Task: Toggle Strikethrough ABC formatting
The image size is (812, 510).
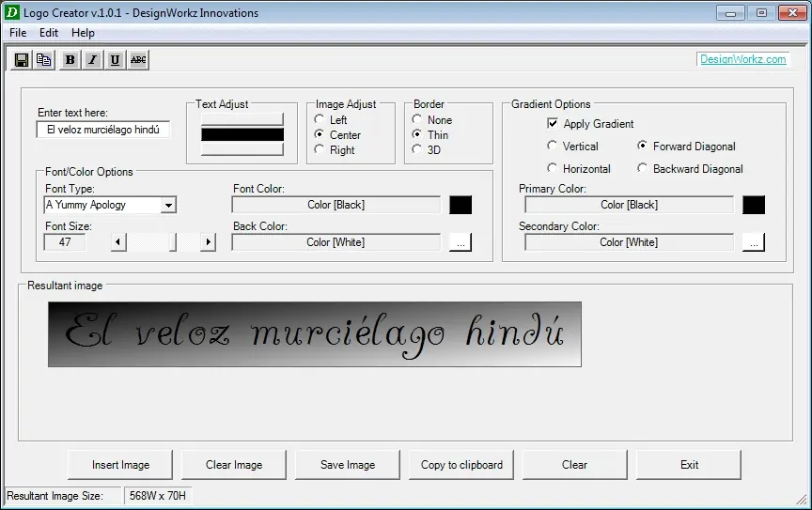Action: coord(138,60)
